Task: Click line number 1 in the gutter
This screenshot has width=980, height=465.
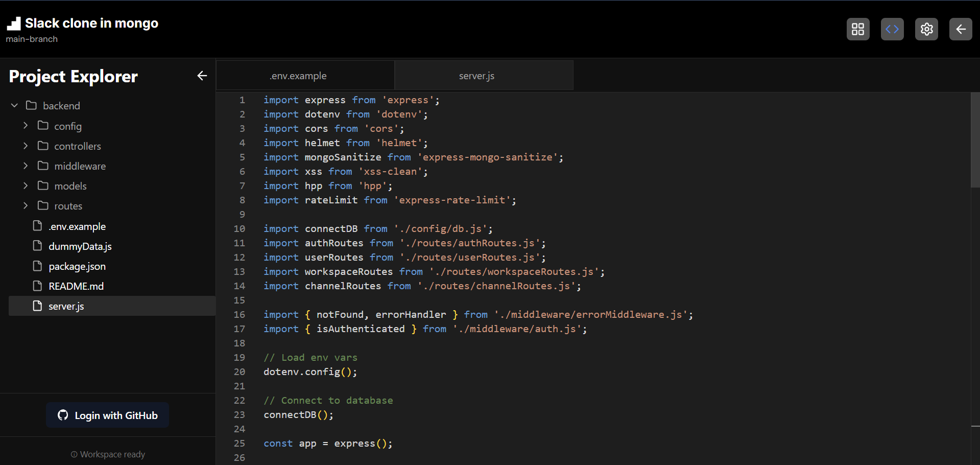Action: pyautogui.click(x=242, y=100)
